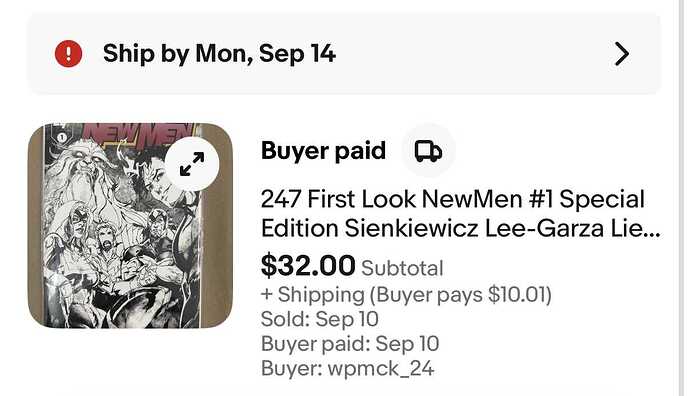
Task: Expand the comic image with the arrows icon
Action: [x=192, y=164]
